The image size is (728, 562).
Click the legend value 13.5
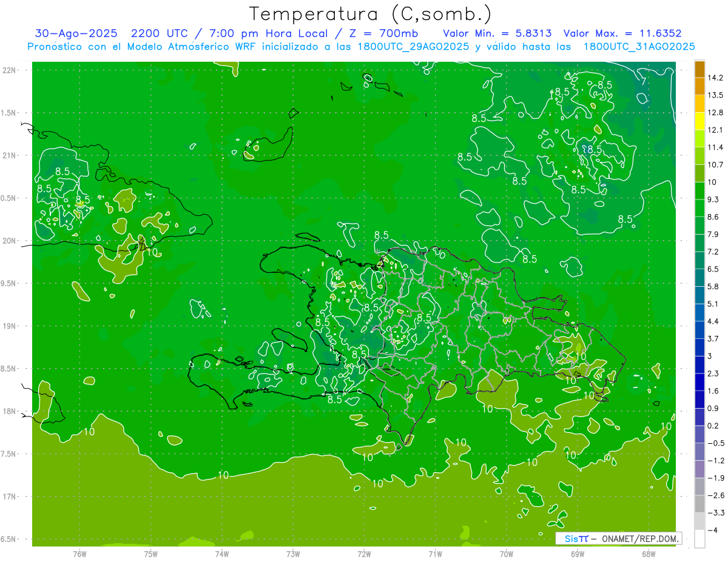(715, 95)
